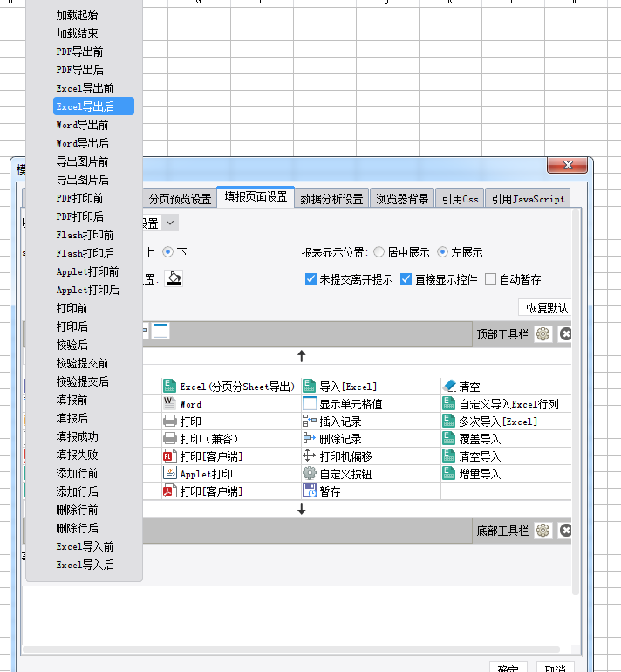The width and height of the screenshot is (621, 672).
Task: Add the 打印机偏移 button
Action: (x=337, y=456)
